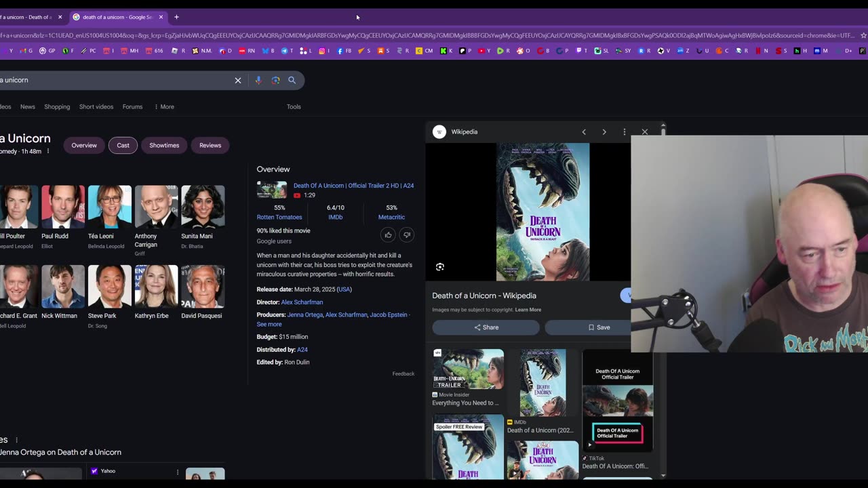The image size is (868, 488).
Task: Open the movie title options menu
Action: [x=47, y=151]
